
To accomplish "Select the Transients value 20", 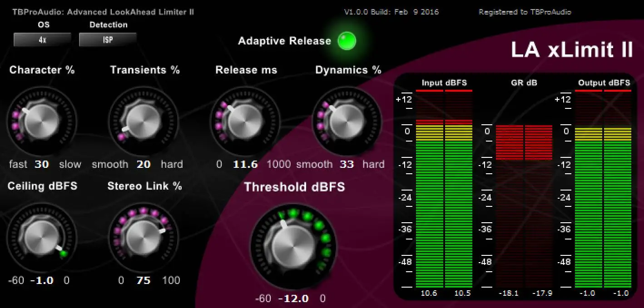I will [144, 164].
